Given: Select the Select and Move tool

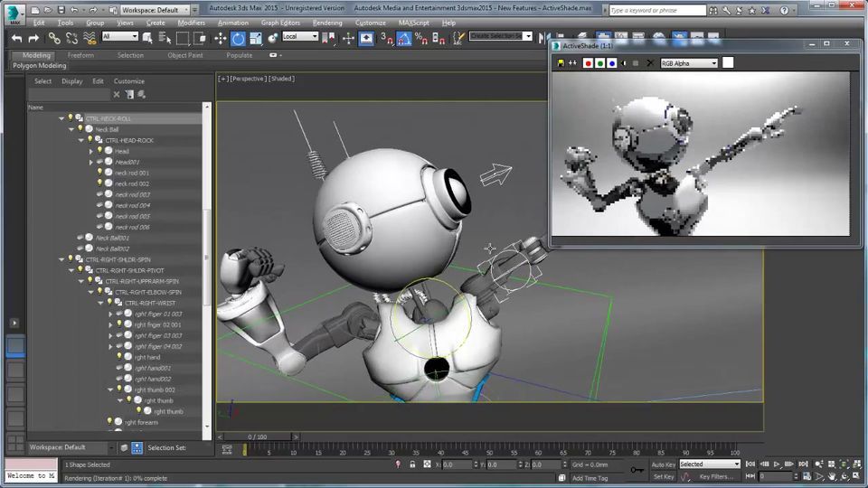Looking at the screenshot, I should pyautogui.click(x=220, y=38).
